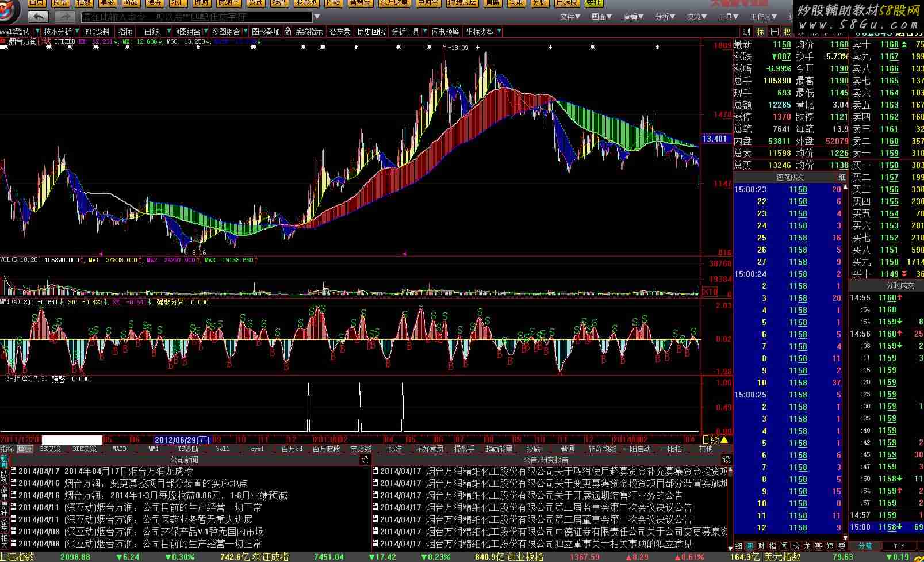
Task: Click the 2012/06/29 date marker on the timeline
Action: (182, 440)
